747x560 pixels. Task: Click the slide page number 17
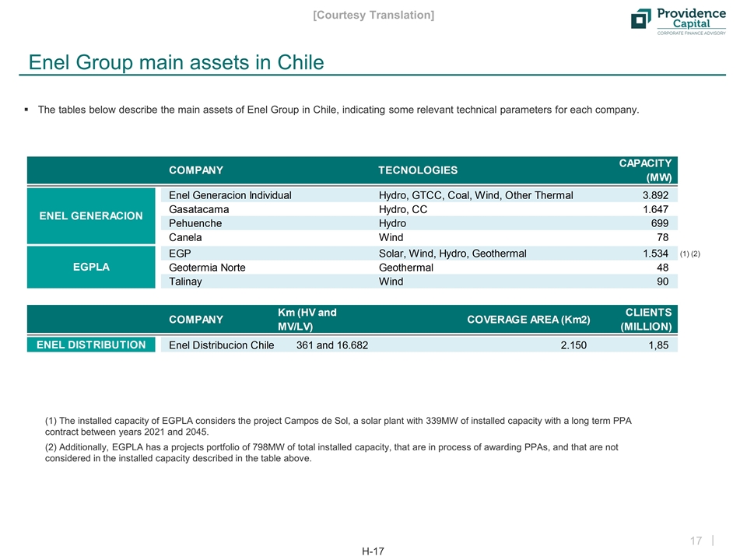click(694, 539)
